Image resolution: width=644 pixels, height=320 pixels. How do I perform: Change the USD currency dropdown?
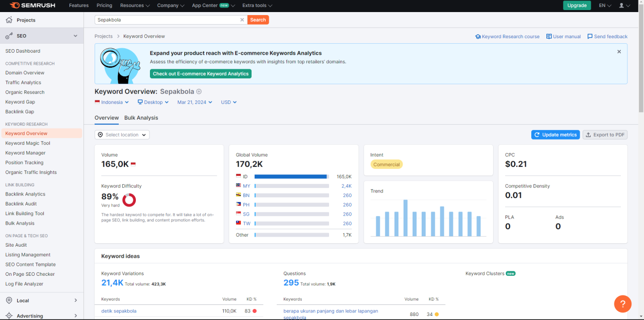point(228,102)
